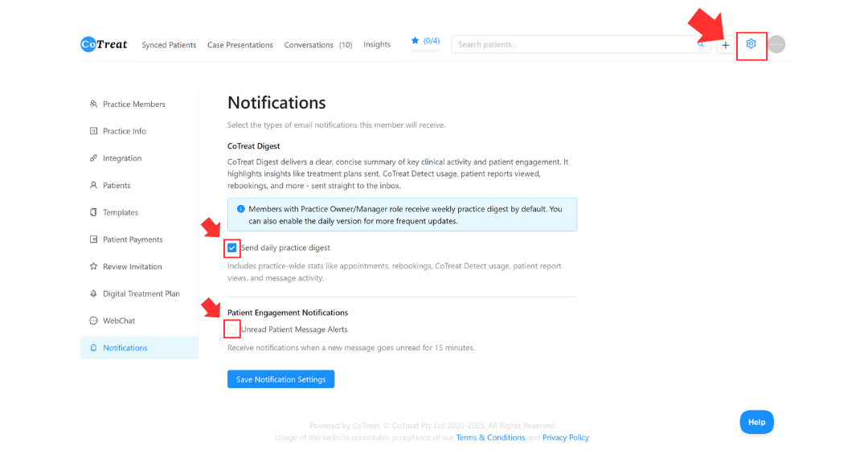868x458 pixels.
Task: Switch to Insights page
Action: (x=377, y=44)
